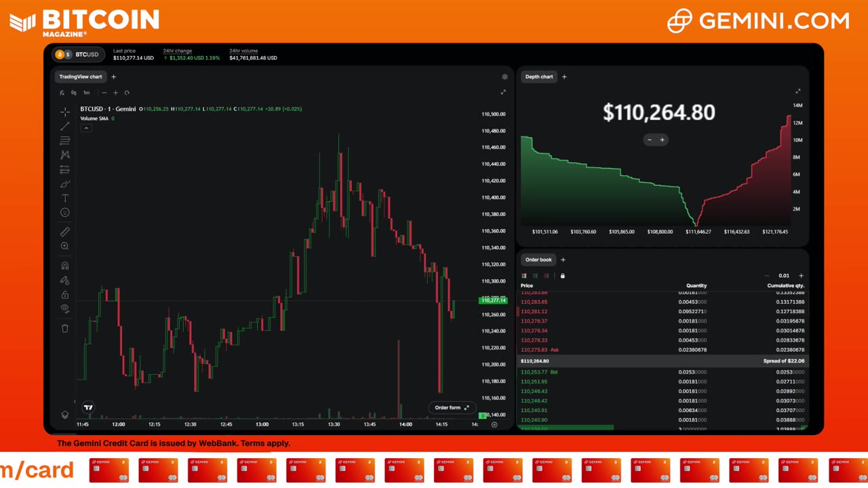Click the Bitcoin Magazine logo
Screen dimensions: 868x488
[x=85, y=22]
